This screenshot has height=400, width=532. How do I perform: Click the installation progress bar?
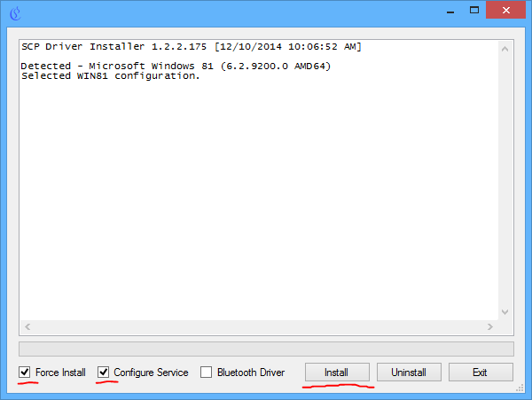(x=266, y=349)
